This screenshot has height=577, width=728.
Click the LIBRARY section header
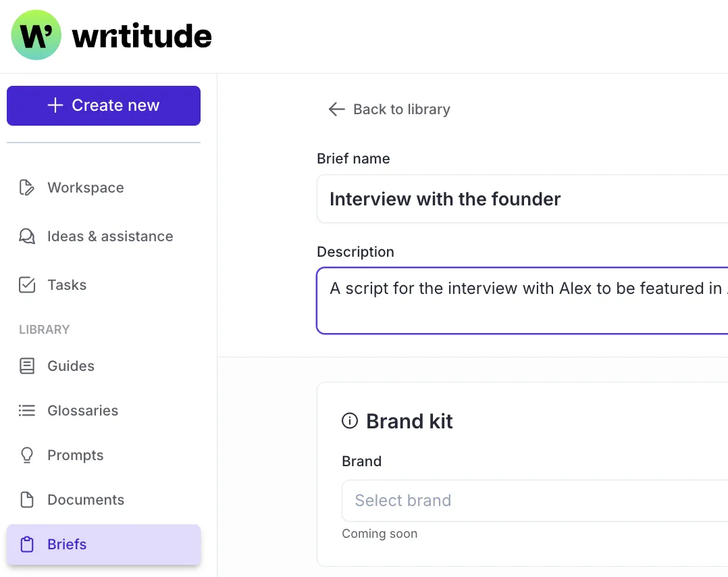pos(44,329)
